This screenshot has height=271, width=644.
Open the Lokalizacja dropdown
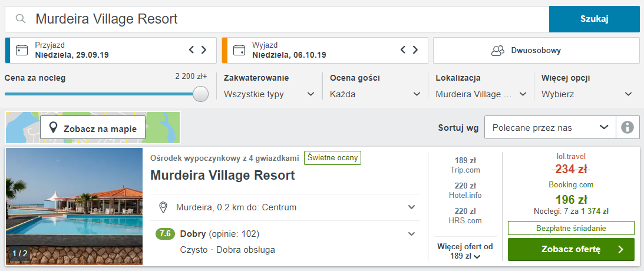pos(481,94)
